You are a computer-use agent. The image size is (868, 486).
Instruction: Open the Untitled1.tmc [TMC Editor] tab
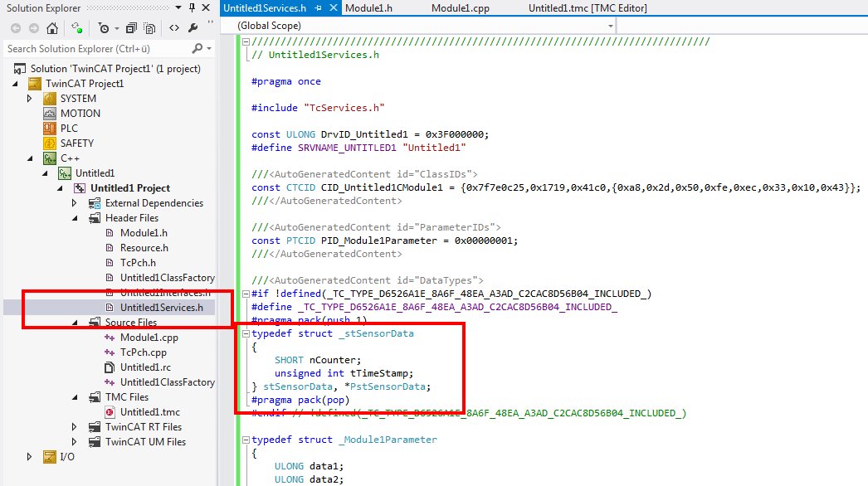pos(588,7)
